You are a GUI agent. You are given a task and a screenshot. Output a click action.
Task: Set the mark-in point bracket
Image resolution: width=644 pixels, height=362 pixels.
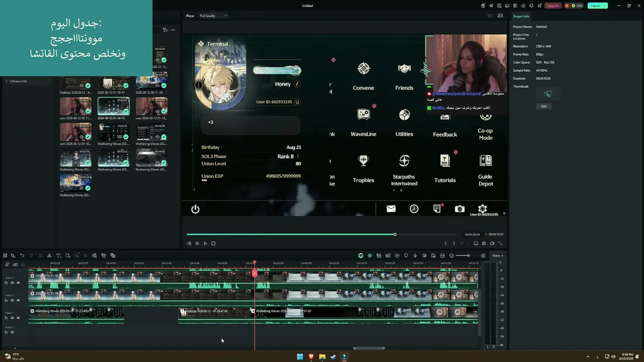click(445, 243)
